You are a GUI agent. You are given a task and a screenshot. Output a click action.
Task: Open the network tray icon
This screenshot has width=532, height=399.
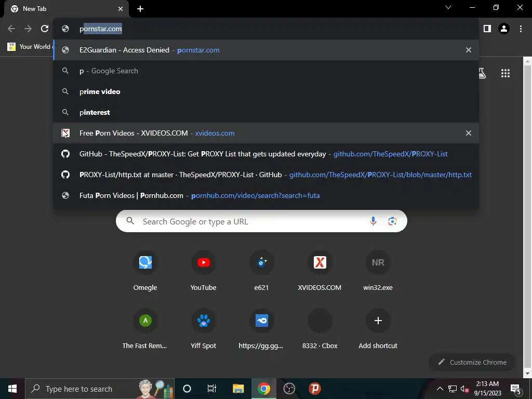pos(453,389)
